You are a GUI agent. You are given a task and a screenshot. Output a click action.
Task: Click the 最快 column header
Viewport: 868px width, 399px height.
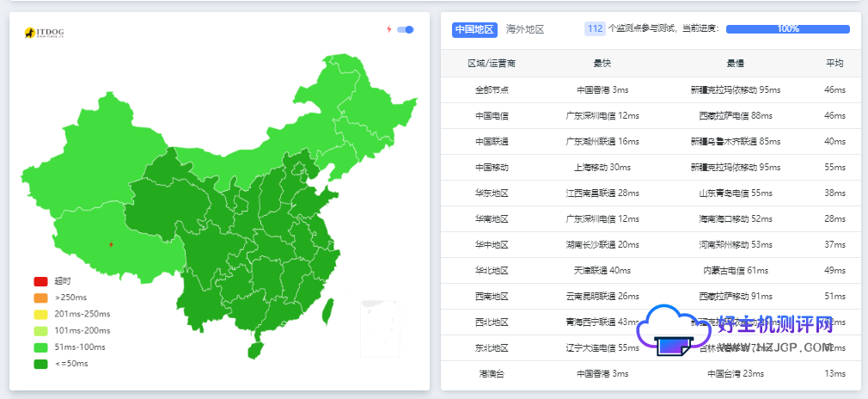[x=602, y=64]
